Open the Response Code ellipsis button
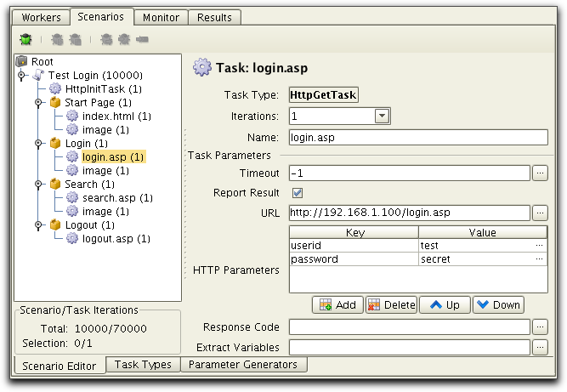 540,327
